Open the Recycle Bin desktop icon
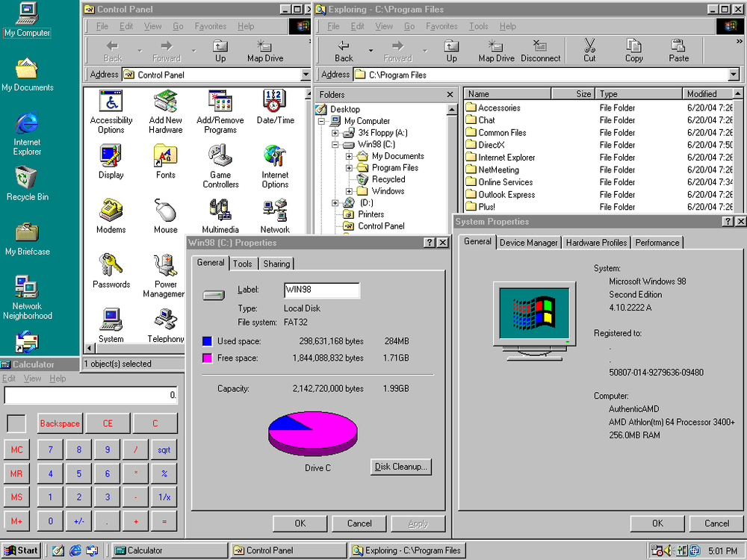Viewport: 747px width, 560px height. point(27,184)
